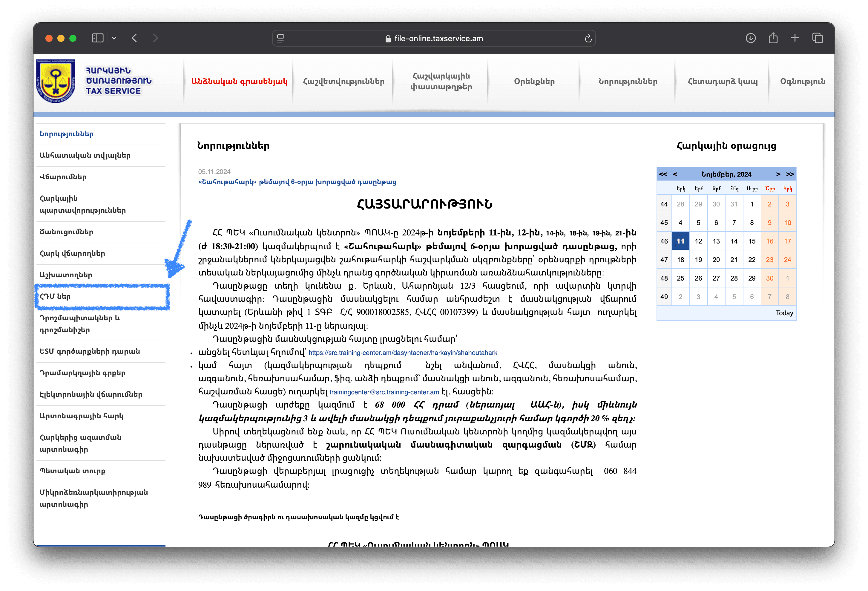Click the Tax Service logo emblem
Image resolution: width=868 pixels, height=591 pixels.
tap(56, 81)
